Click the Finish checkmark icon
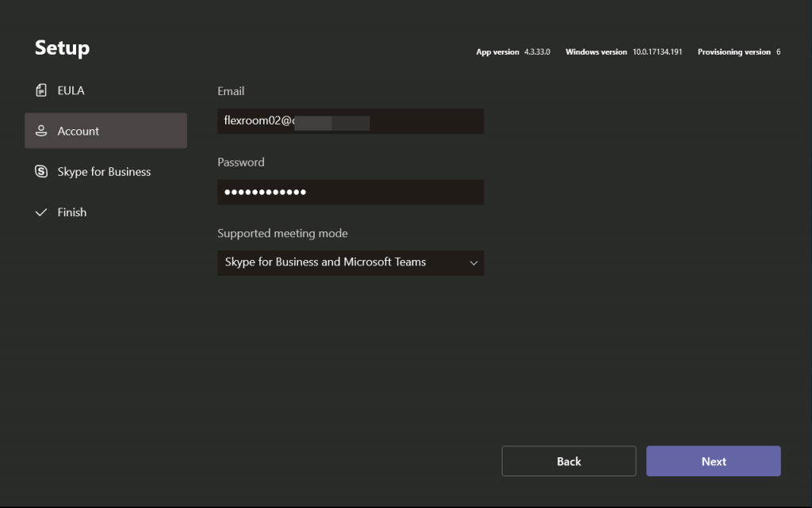 [x=41, y=212]
